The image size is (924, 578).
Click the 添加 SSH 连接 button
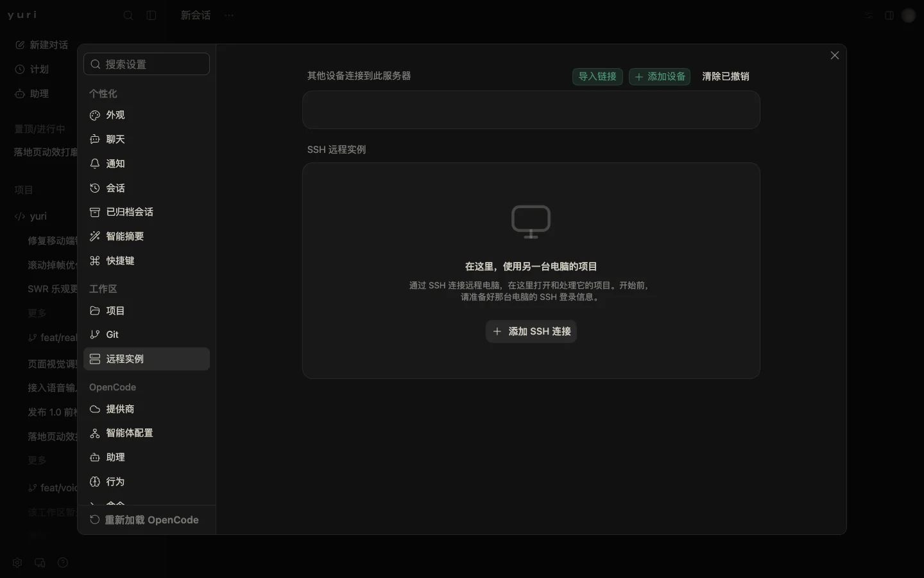(x=531, y=331)
